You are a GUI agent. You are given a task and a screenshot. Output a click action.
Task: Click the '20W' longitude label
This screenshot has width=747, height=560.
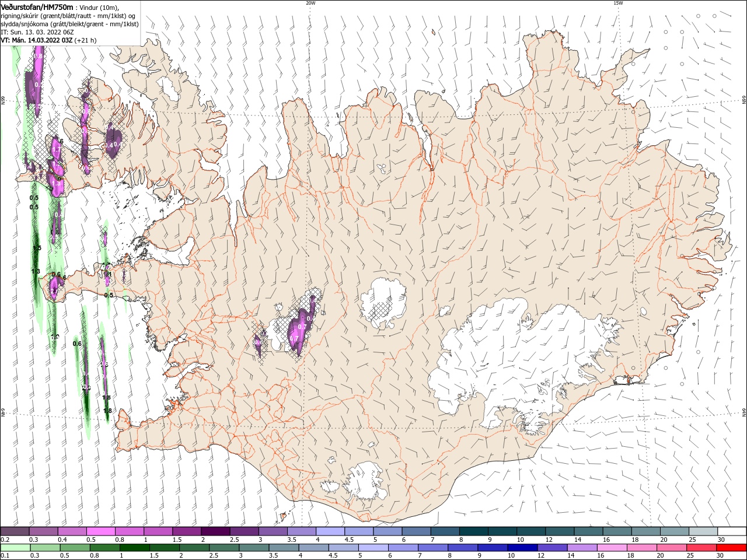[310, 3]
